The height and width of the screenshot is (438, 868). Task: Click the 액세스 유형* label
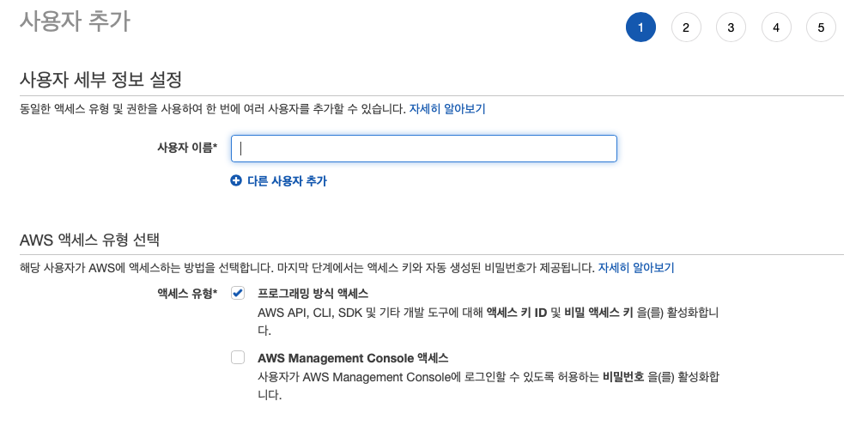(187, 294)
